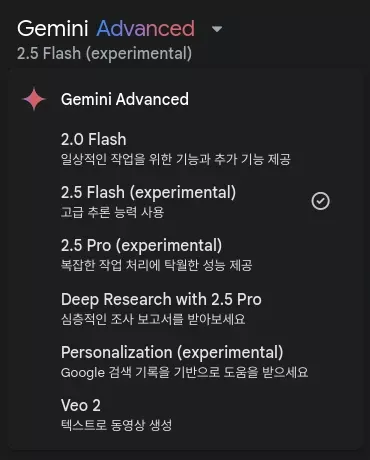Collapse the model picker using the title arrow
This screenshot has height=460, width=370.
click(217, 29)
